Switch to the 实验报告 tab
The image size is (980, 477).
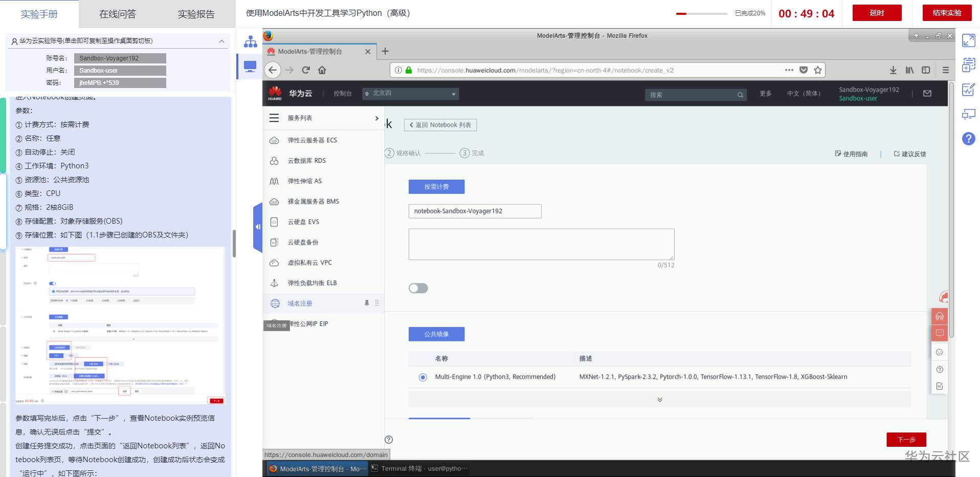pyautogui.click(x=196, y=14)
